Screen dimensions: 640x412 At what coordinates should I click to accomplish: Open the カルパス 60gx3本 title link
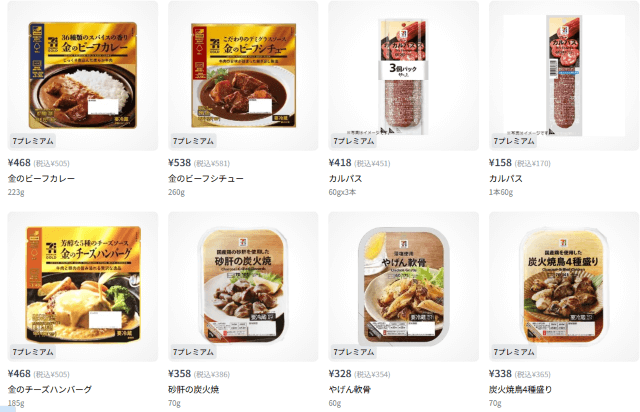345,178
